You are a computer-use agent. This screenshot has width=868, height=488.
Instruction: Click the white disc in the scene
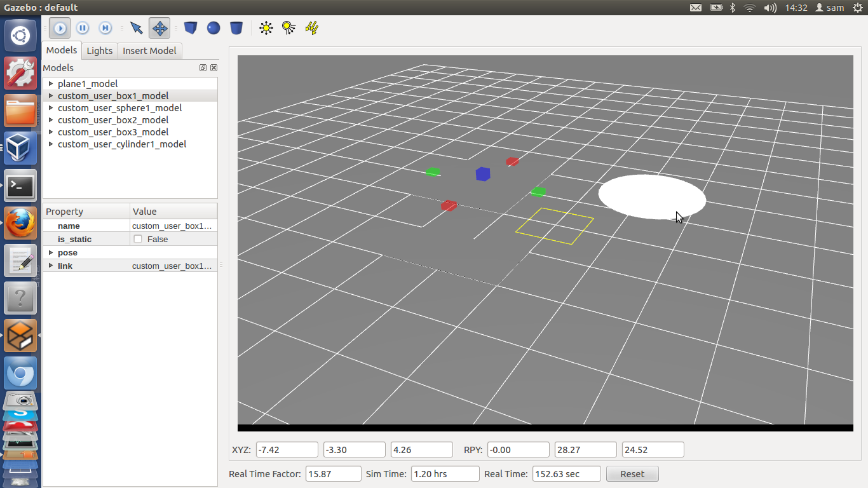click(652, 197)
